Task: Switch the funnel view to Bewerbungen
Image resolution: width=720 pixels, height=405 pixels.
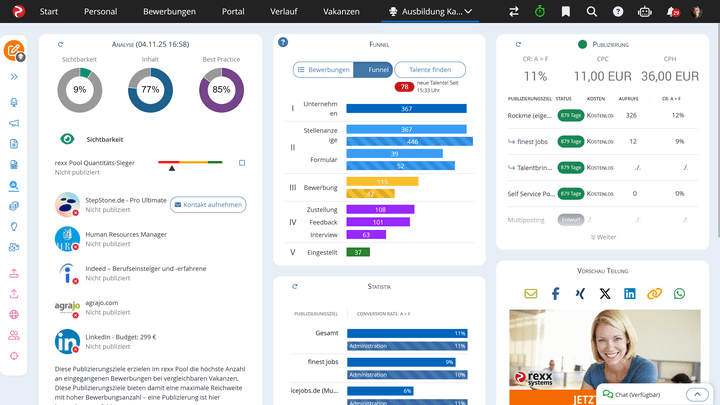Action: [323, 70]
